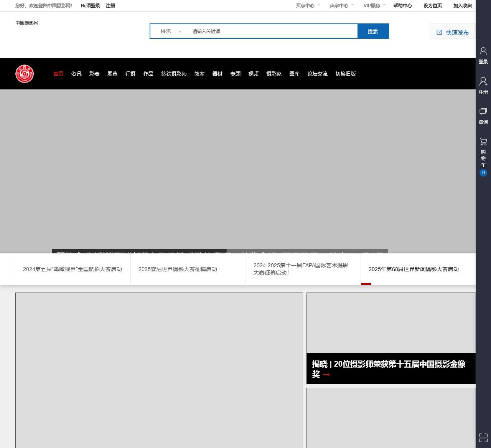Click the 快速发布 button
The width and height of the screenshot is (491, 448).
click(453, 31)
